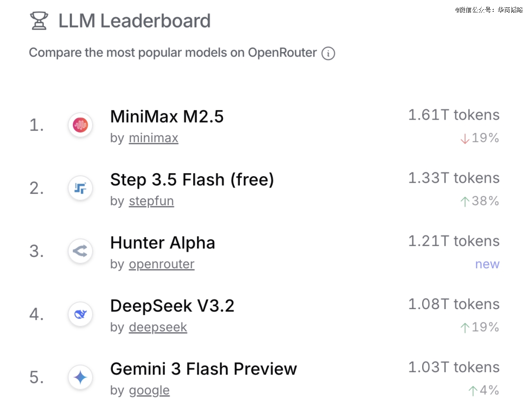Click the LLM Leaderboard heading
Viewport: 532px width, 413px height.
tap(134, 21)
